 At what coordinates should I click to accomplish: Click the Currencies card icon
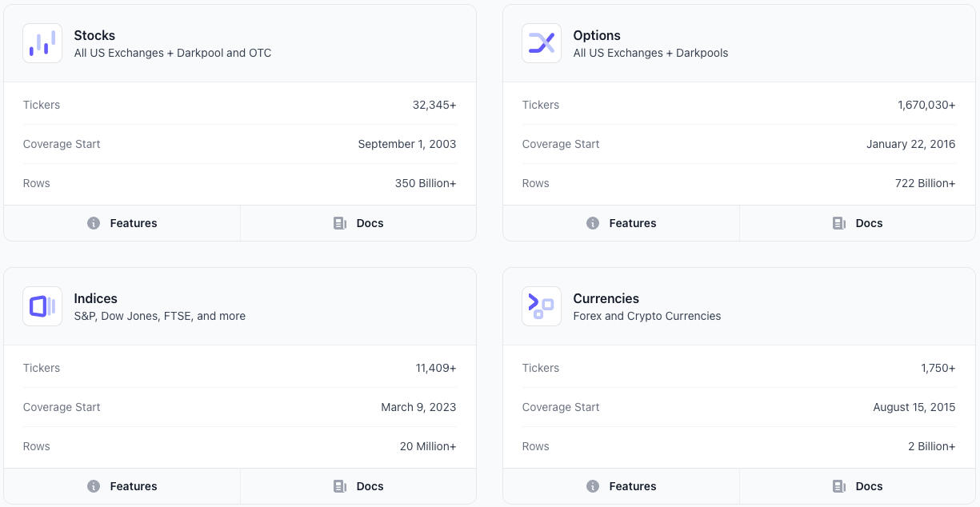coord(542,306)
